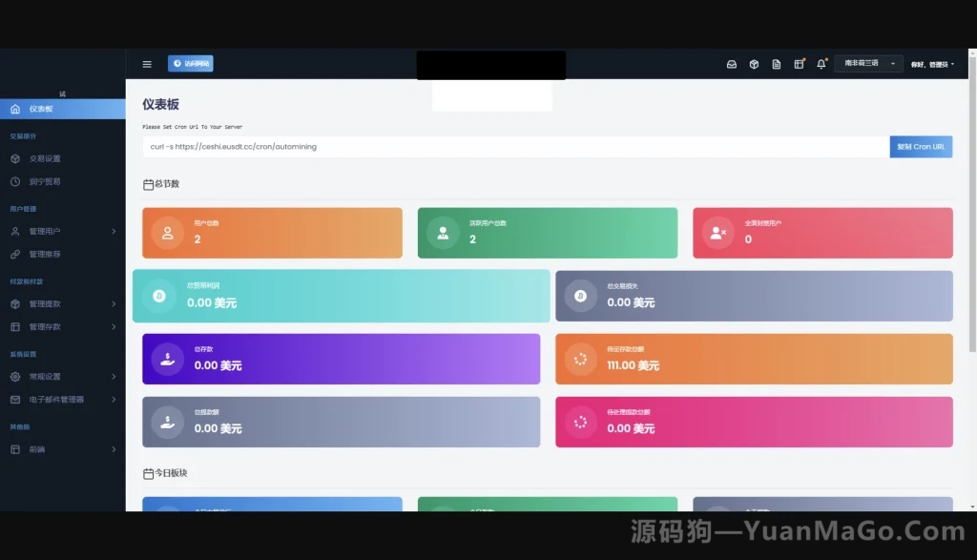
Task: Click the 访问网站 button in the header
Action: click(x=192, y=63)
